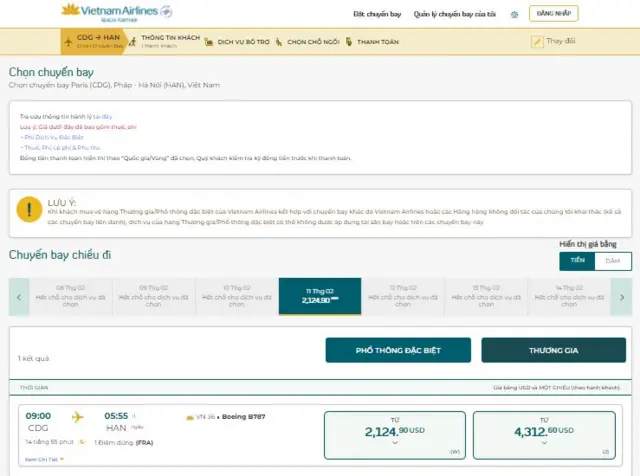Click the 'Chuyến bay chiều đi' heading
640x476 pixels.
pos(60,255)
